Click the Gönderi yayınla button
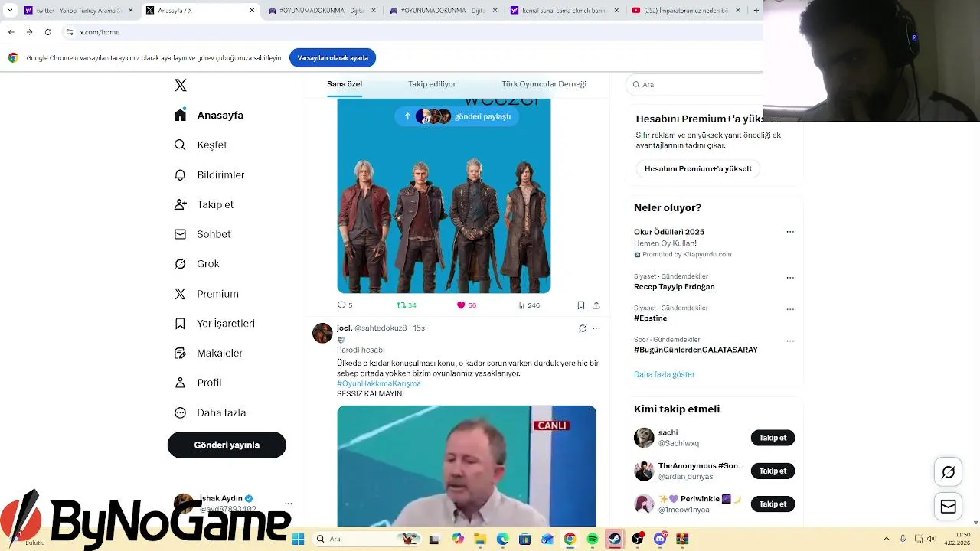Screen dimensions: 980x551 tap(227, 445)
